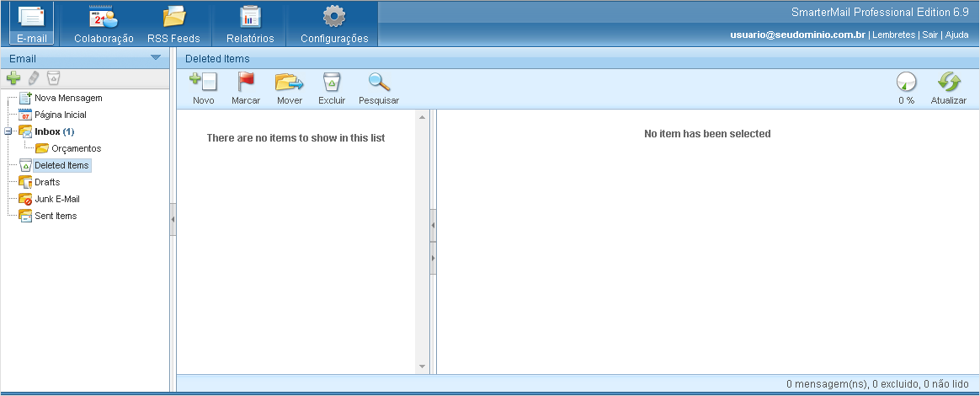This screenshot has height=396, width=980.
Task: Refresh the list with the Atualizar icon
Action: click(949, 83)
